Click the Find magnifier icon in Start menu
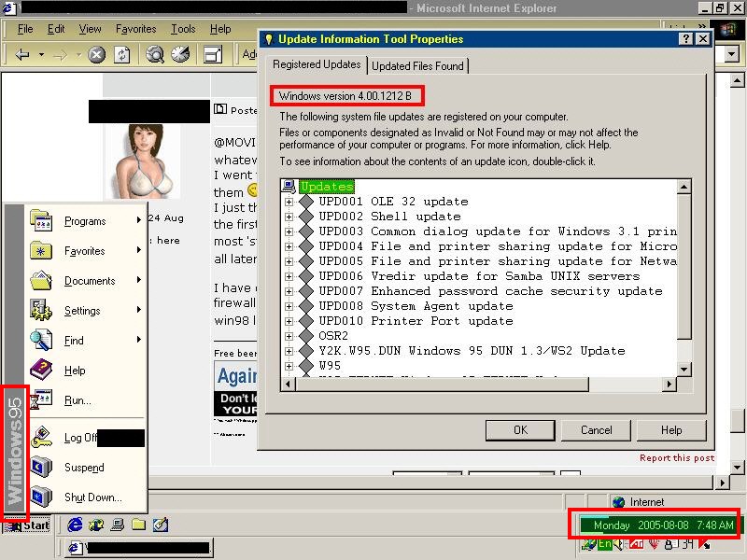Image resolution: width=747 pixels, height=560 pixels. [41, 340]
